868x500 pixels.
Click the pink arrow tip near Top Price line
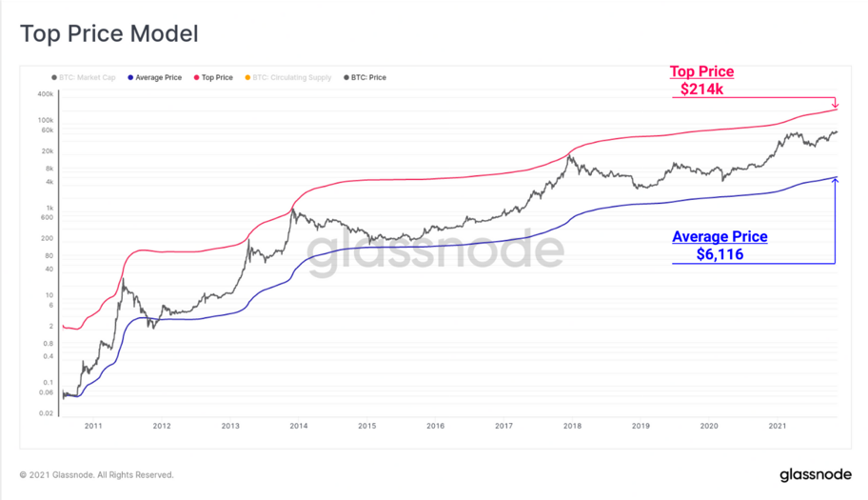tap(836, 105)
